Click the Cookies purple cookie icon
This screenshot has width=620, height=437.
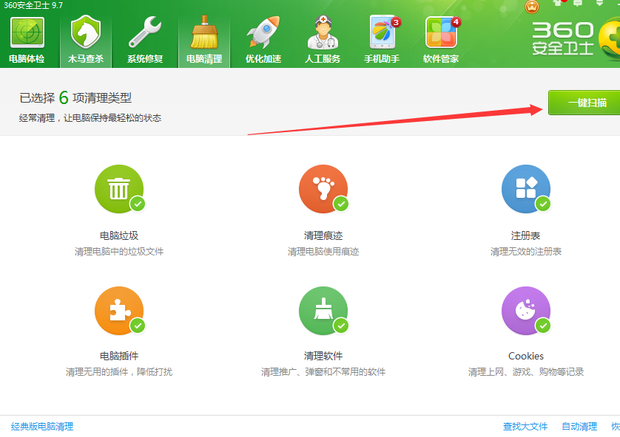point(526,311)
